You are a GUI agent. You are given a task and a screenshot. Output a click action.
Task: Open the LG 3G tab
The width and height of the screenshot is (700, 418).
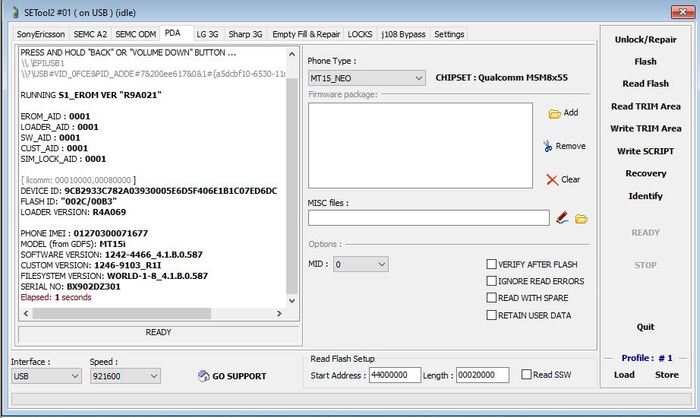click(208, 34)
